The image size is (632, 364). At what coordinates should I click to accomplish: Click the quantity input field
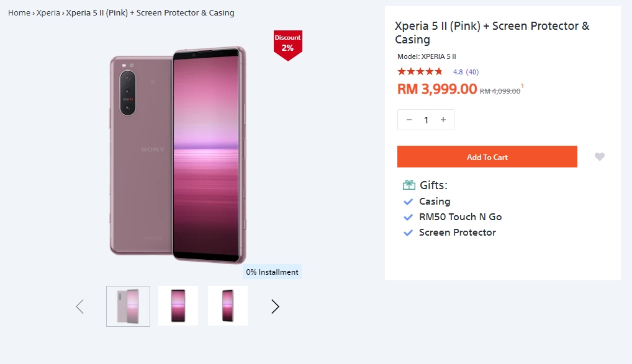coord(426,120)
